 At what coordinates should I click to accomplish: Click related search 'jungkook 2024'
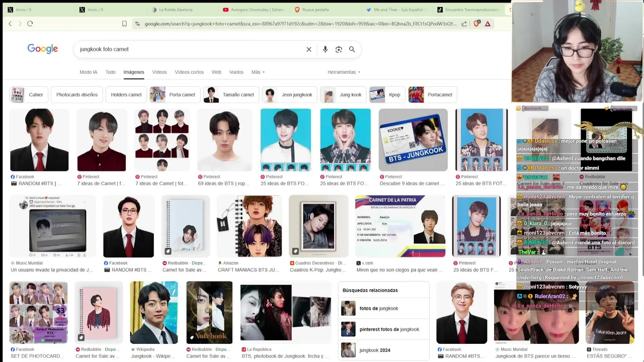tap(384, 350)
